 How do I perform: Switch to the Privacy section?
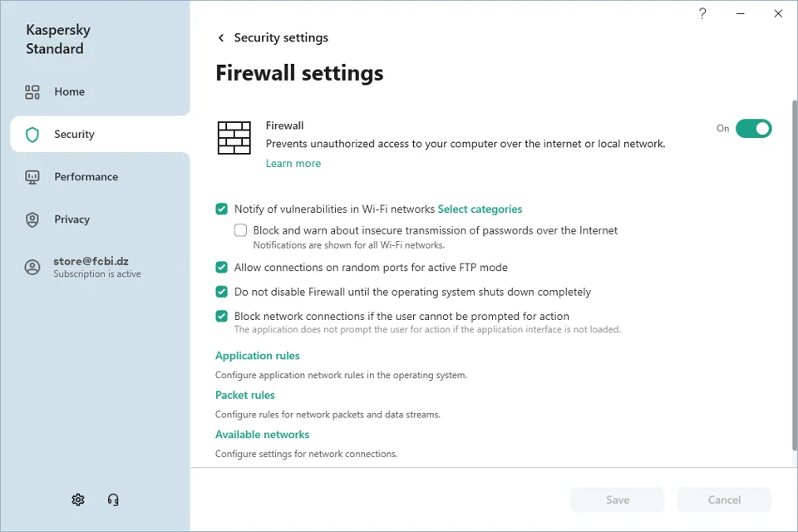coord(71,219)
